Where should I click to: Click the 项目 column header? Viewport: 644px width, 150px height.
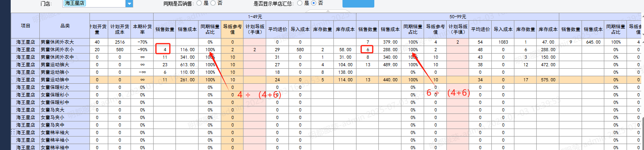(25, 26)
